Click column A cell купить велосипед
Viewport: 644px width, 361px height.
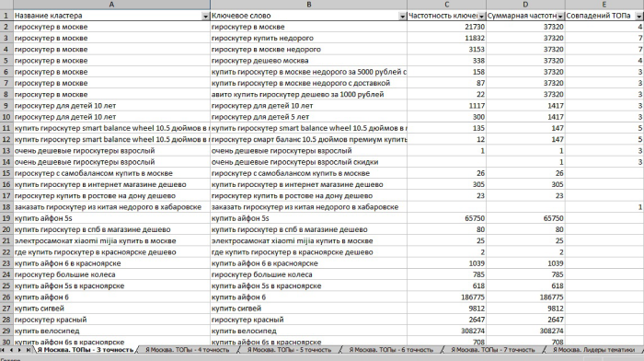(x=111, y=331)
